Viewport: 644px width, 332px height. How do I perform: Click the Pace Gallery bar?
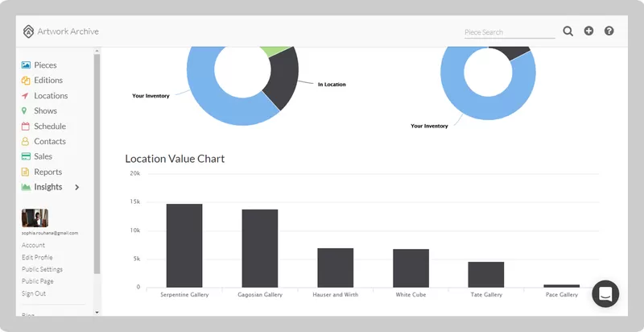pyautogui.click(x=562, y=286)
